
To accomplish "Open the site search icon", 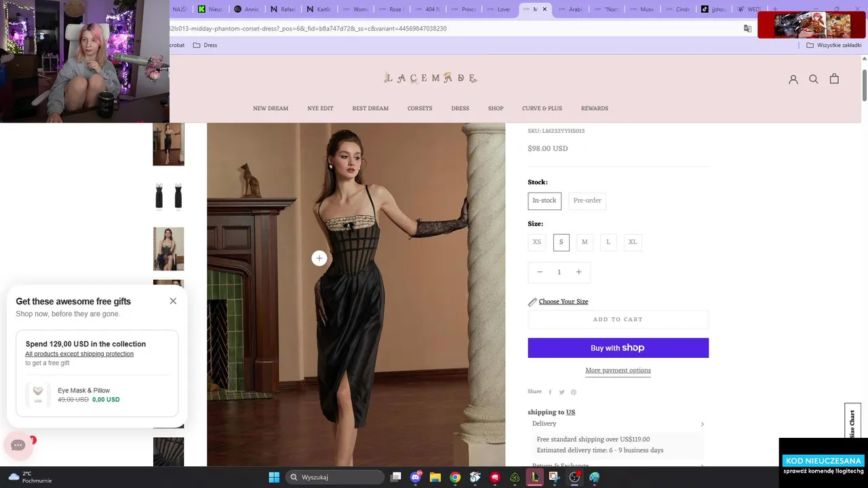I will (x=814, y=79).
